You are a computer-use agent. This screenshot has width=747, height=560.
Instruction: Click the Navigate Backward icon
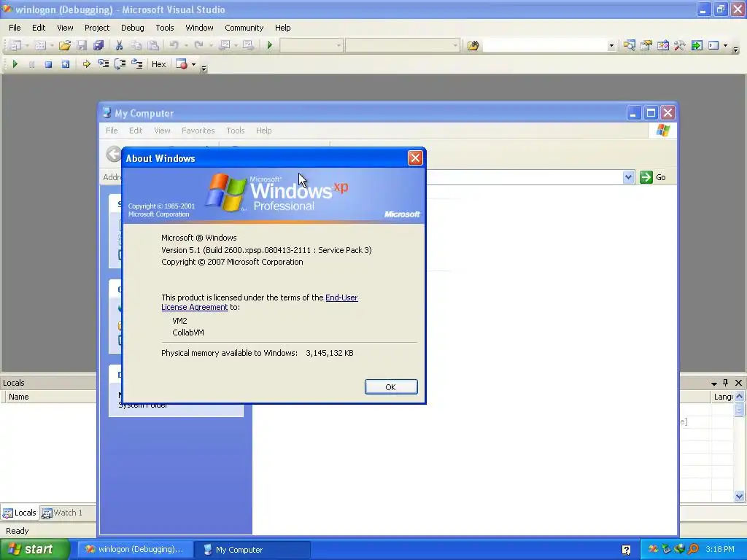click(224, 45)
